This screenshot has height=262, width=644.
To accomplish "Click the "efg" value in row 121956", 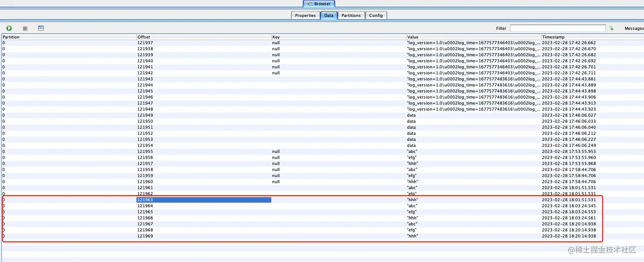I will pyautogui.click(x=412, y=157).
